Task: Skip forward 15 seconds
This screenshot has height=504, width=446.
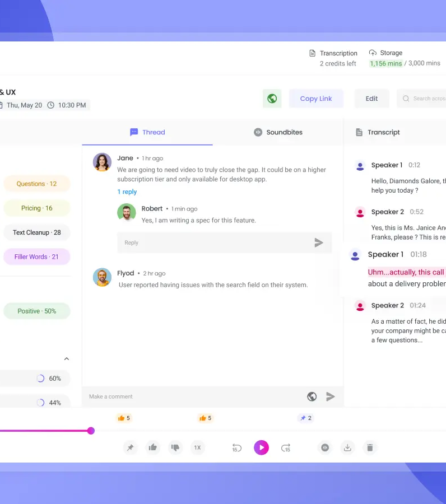Action: (286, 448)
